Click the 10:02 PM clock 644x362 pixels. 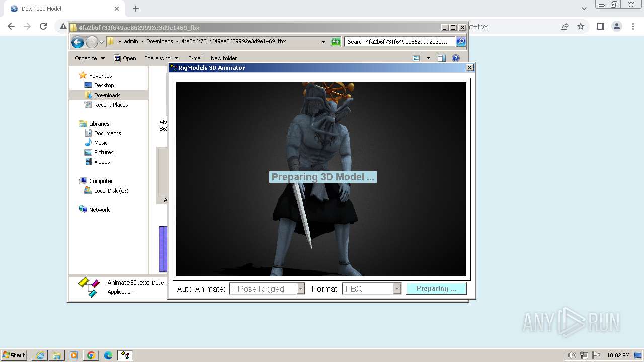618,355
